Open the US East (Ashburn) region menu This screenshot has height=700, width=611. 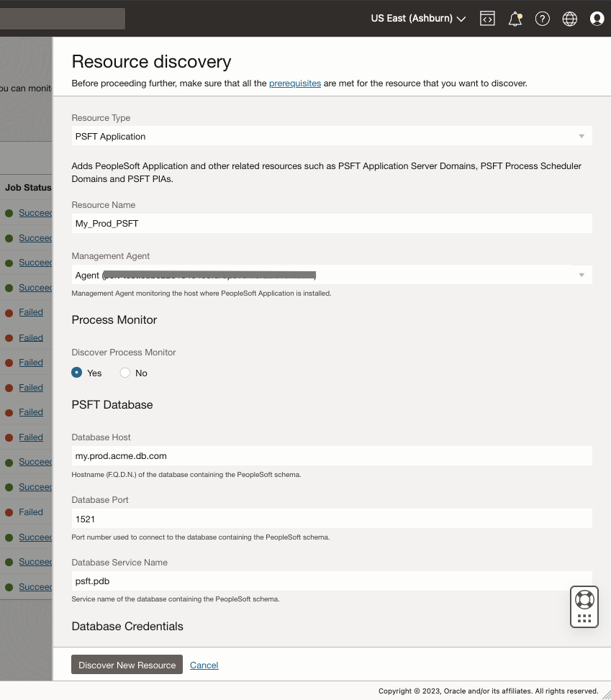418,19
